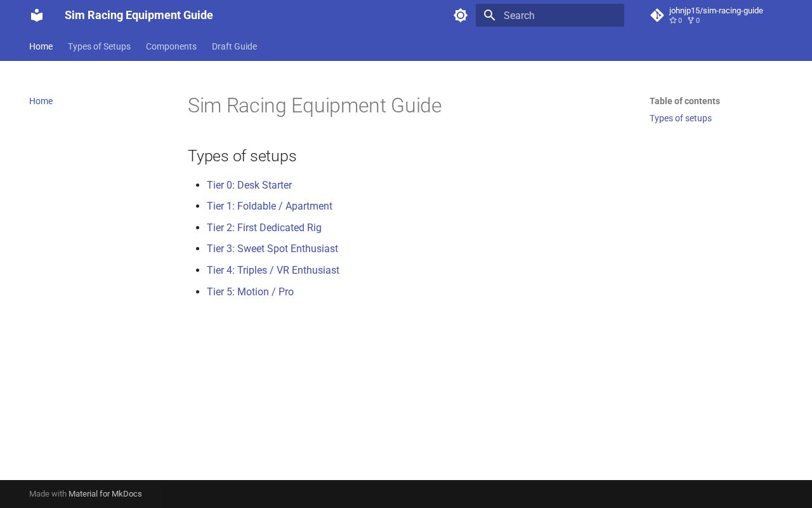Click the git repository icon
This screenshot has height=508, width=812.
click(x=657, y=15)
